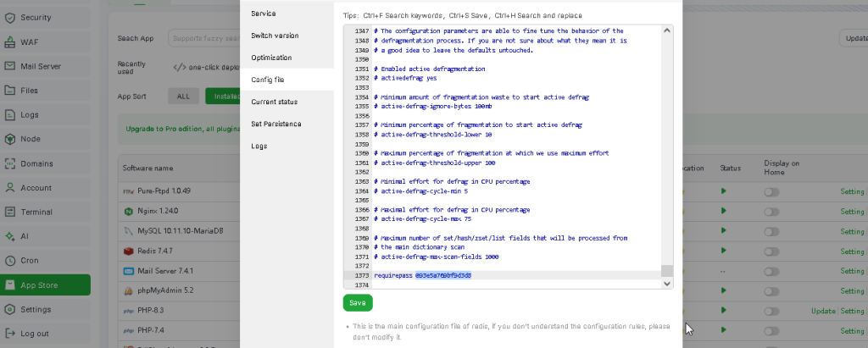The height and width of the screenshot is (348, 868).
Task: Open Setting for Nginx row
Action: 852,212
